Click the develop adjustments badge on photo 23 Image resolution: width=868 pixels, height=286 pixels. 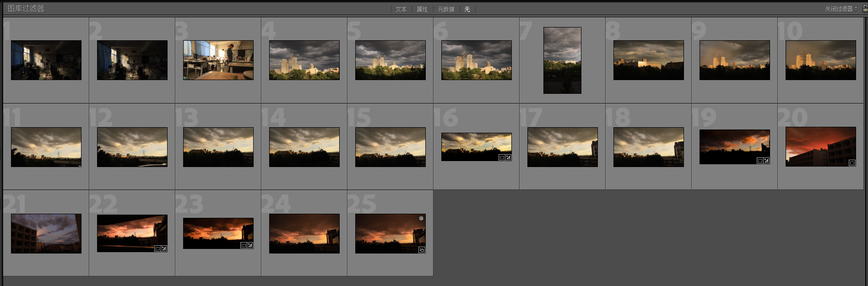tap(250, 245)
